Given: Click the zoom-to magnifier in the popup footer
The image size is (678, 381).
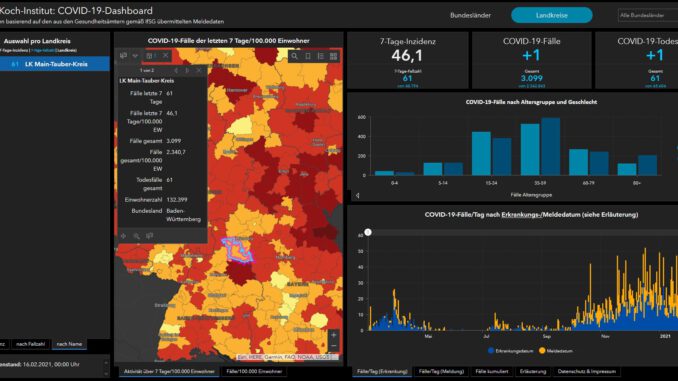Looking at the screenshot, I should pyautogui.click(x=137, y=236).
